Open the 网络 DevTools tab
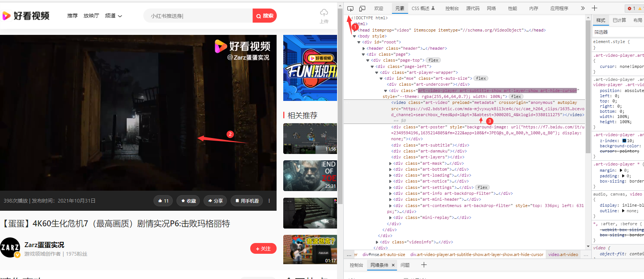Viewport: 644px width, 279px height. (x=491, y=9)
